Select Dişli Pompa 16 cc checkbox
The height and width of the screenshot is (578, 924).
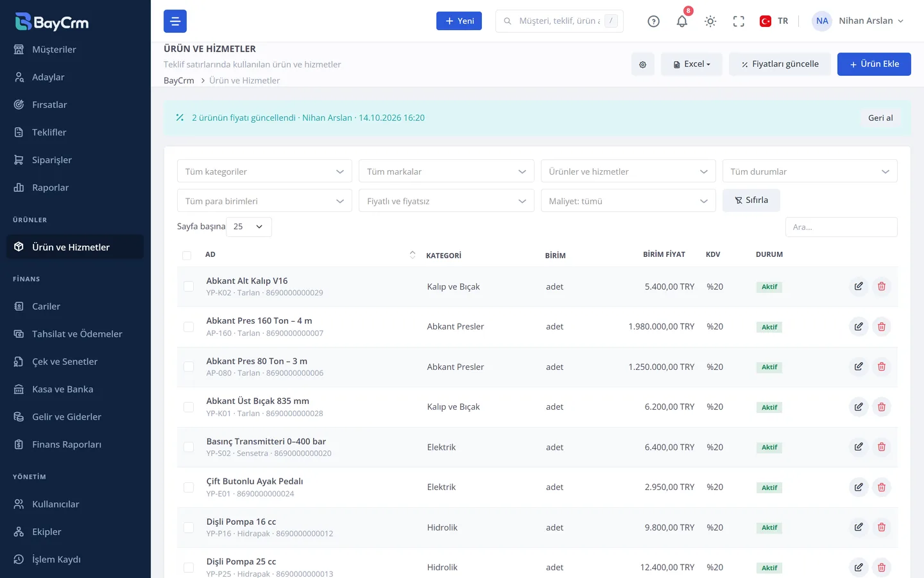coord(189,527)
